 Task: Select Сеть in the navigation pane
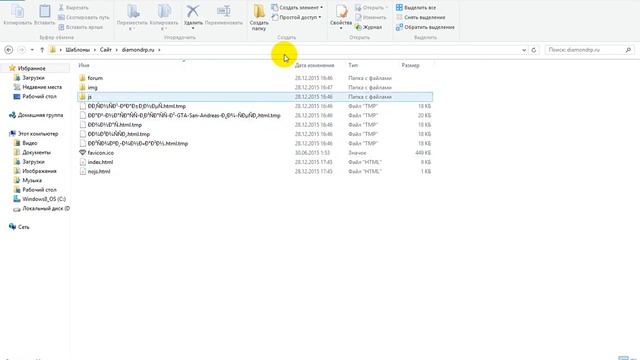[23, 227]
